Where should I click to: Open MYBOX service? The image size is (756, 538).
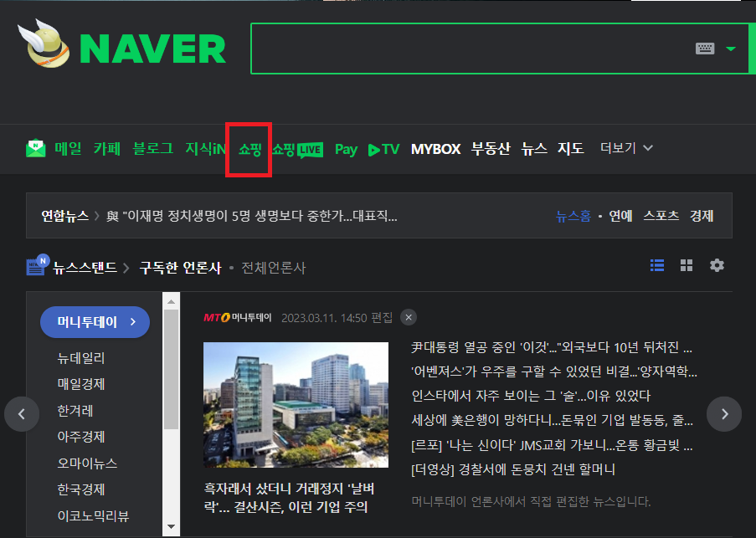pyautogui.click(x=435, y=149)
